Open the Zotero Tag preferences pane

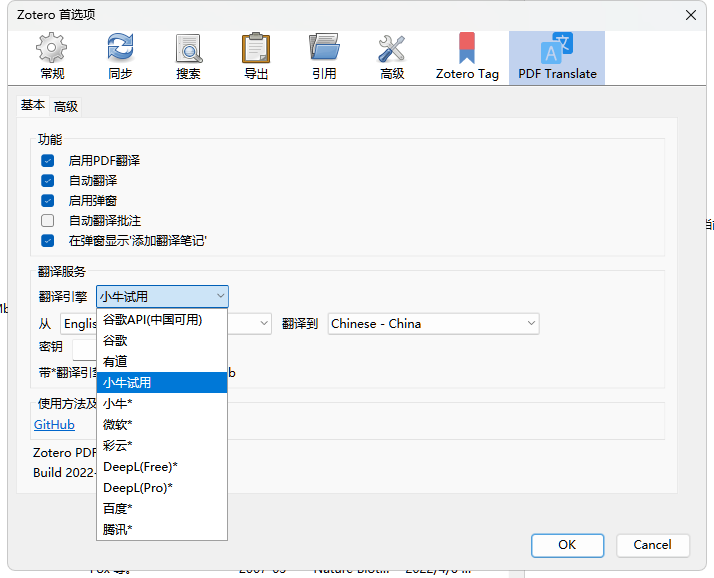467,57
